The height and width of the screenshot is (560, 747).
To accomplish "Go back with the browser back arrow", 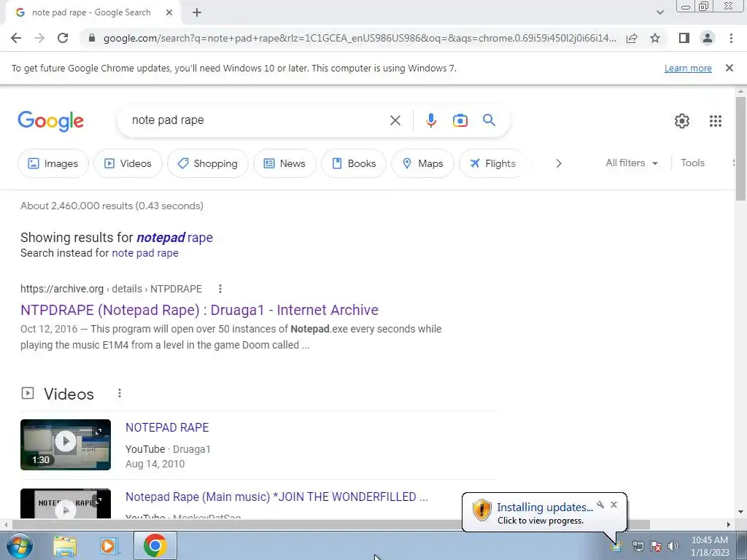I will [16, 38].
